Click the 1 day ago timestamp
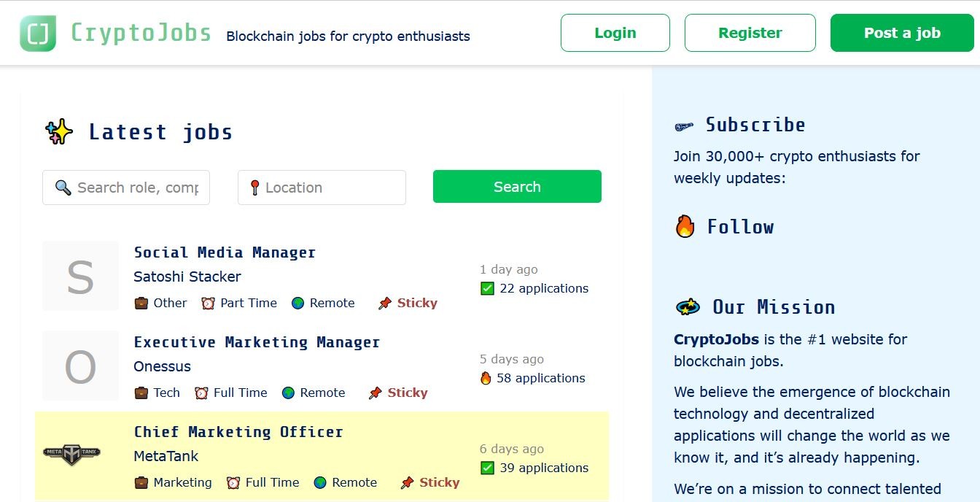This screenshot has height=502, width=980. [x=509, y=269]
